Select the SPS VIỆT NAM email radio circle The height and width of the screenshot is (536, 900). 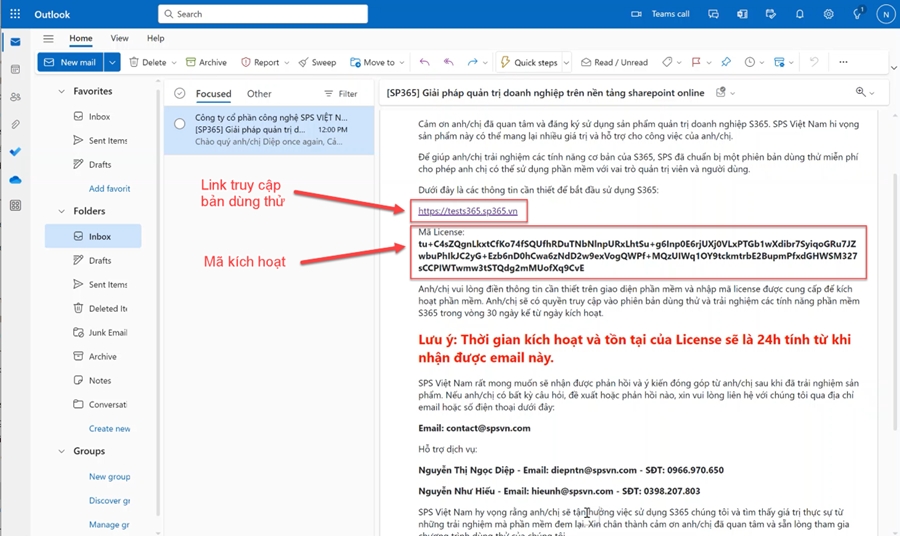(180, 123)
